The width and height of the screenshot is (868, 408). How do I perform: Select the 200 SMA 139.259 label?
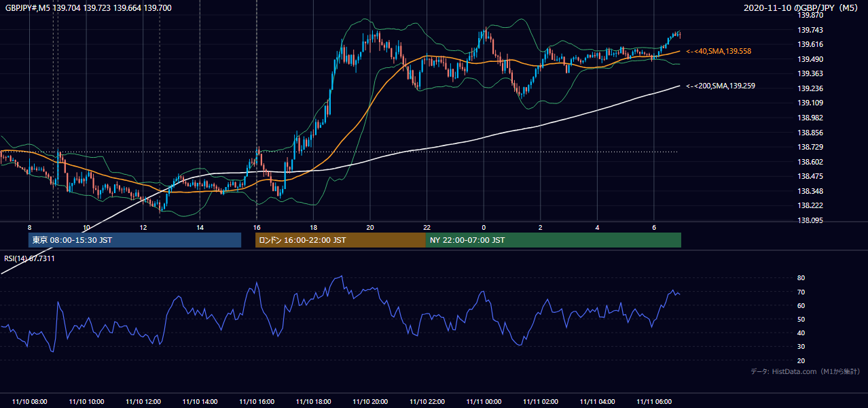click(721, 86)
